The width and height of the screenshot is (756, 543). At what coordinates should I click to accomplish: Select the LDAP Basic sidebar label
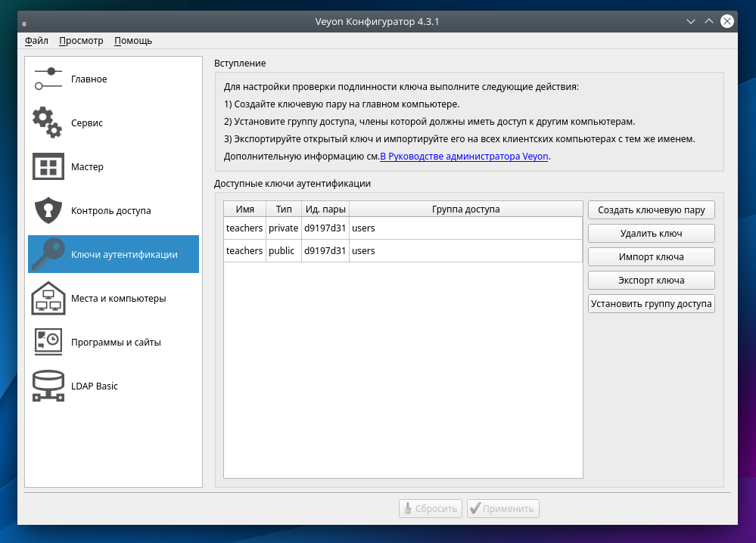[95, 386]
